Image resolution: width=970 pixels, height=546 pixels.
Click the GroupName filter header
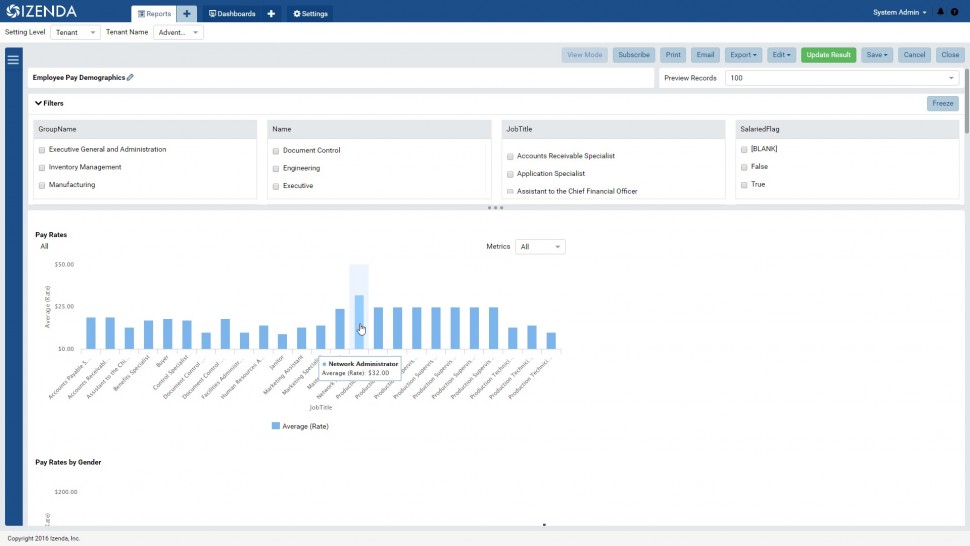point(145,129)
